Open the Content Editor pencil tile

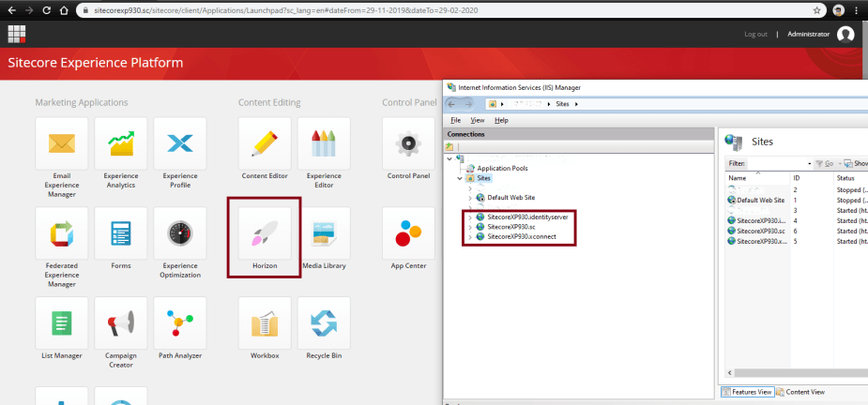[265, 143]
